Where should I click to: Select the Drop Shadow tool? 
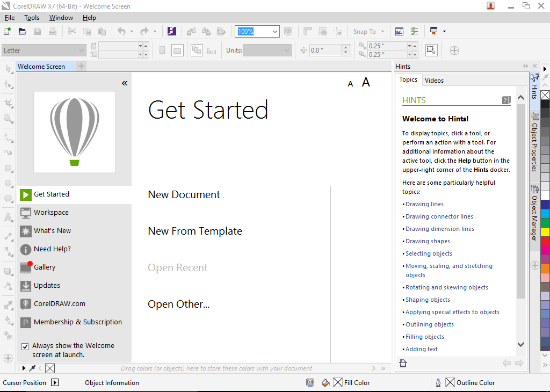(x=9, y=271)
